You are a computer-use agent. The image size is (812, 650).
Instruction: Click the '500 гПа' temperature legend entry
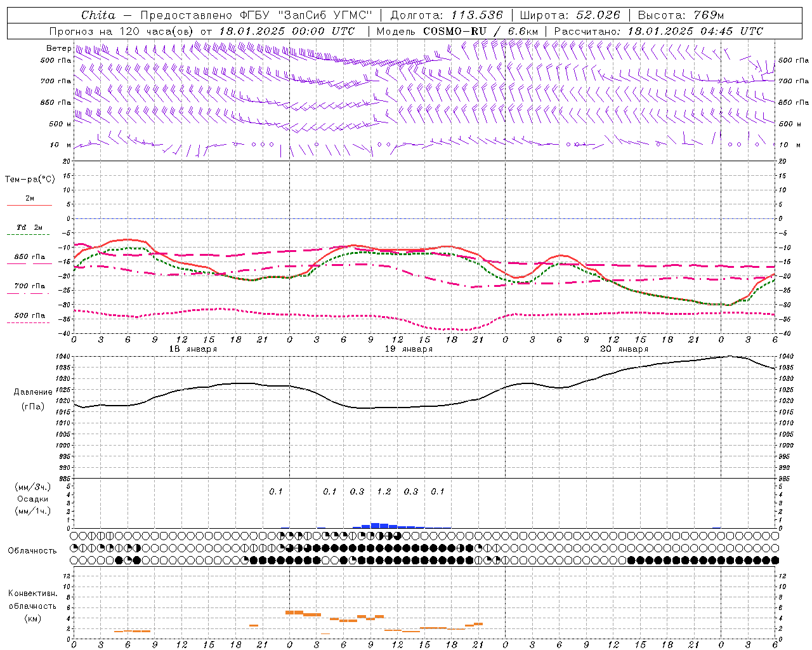tap(30, 315)
